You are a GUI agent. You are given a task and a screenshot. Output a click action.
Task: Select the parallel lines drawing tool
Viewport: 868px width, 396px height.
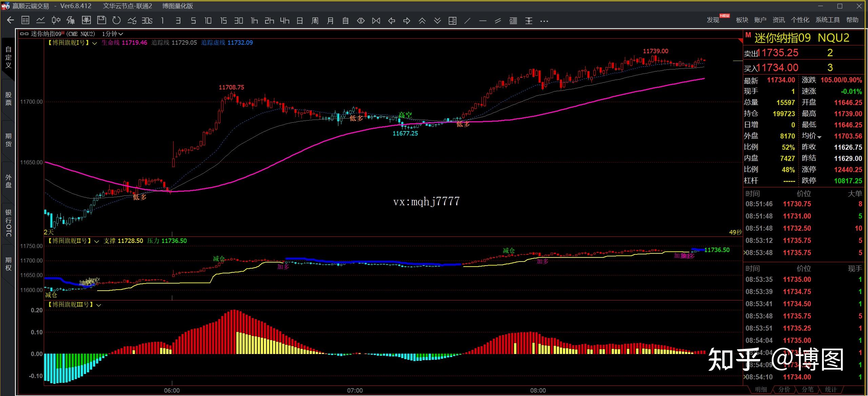498,21
